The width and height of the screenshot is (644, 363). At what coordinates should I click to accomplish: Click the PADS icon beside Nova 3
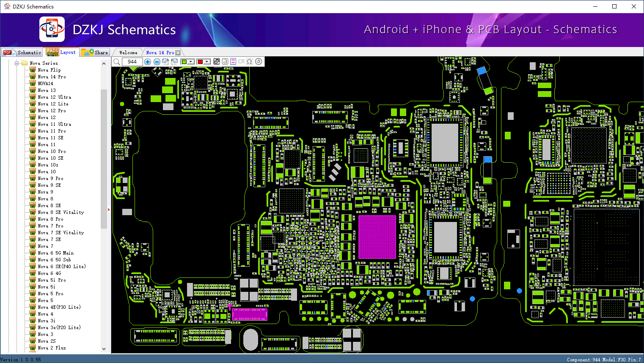(x=33, y=334)
